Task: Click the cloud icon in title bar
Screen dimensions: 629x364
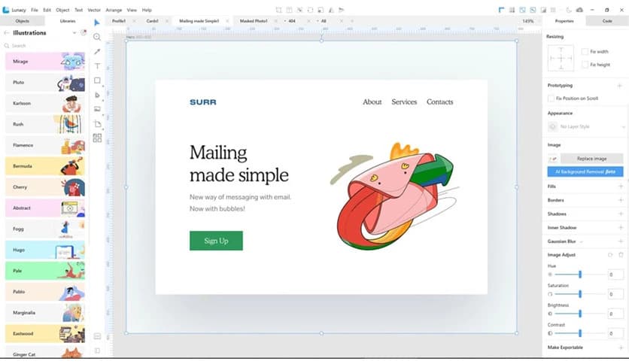Action: click(579, 10)
